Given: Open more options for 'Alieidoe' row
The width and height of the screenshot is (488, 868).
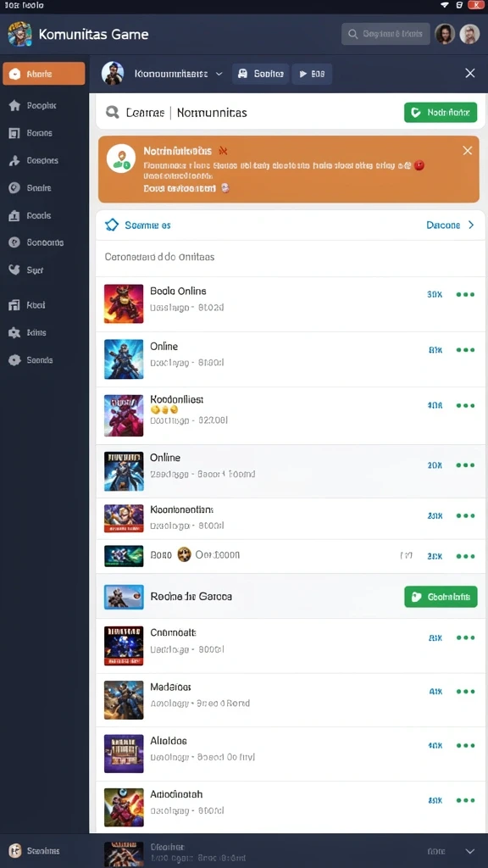Looking at the screenshot, I should tap(465, 746).
